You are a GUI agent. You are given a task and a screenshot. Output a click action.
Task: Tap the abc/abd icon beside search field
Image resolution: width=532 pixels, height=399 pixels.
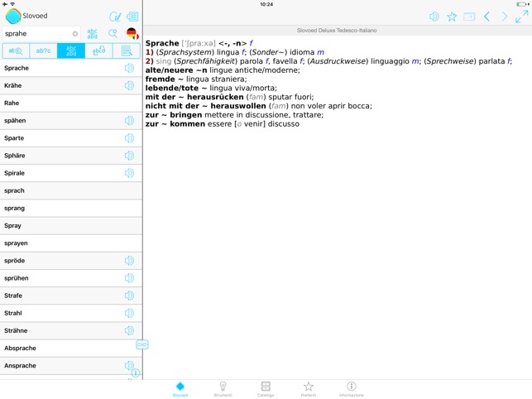93,34
